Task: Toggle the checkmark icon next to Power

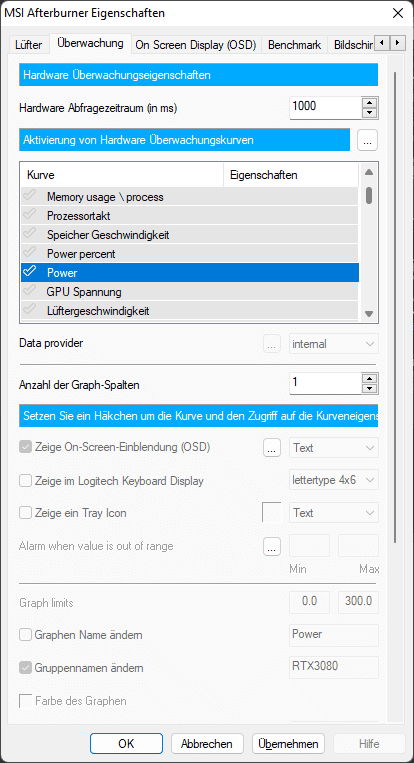Action: point(30,272)
